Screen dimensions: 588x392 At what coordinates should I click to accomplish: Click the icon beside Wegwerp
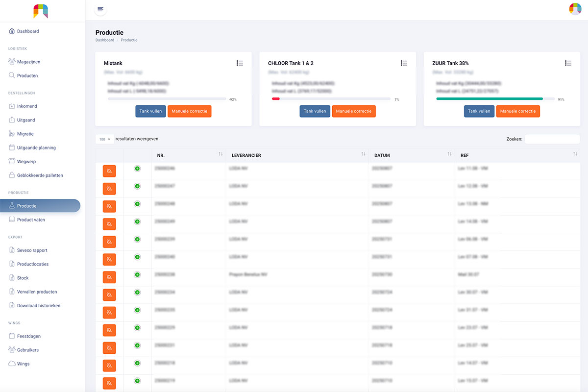point(12,161)
